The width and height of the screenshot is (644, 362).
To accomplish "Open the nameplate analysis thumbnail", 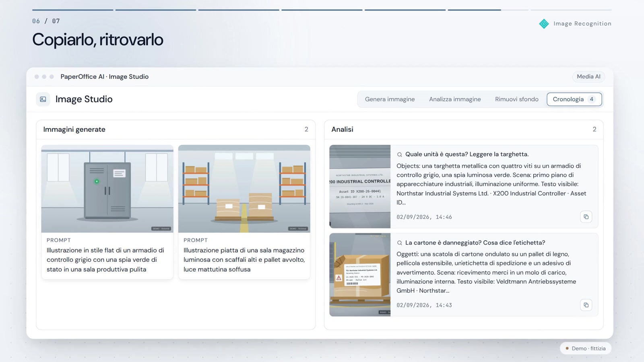I will tap(360, 187).
